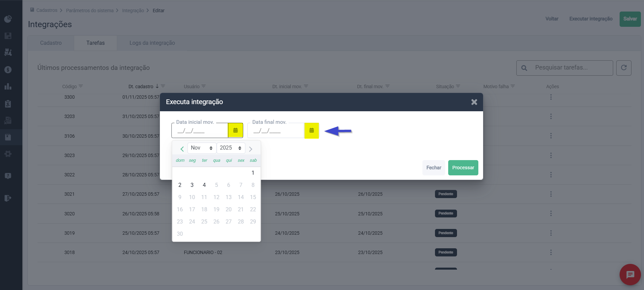This screenshot has height=290, width=644.
Task: Open calendar for Data inicial mov.
Action: click(x=235, y=130)
